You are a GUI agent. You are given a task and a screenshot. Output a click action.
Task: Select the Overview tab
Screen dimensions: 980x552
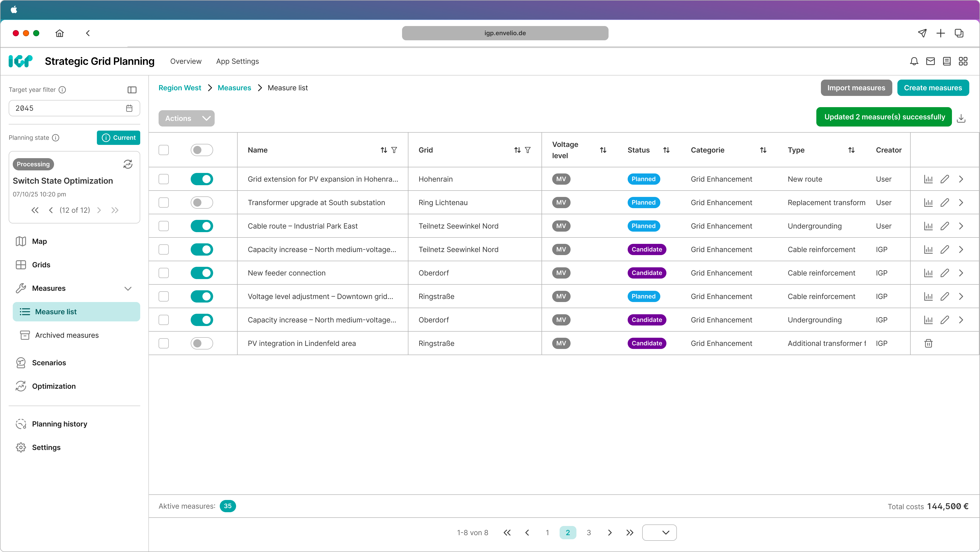tap(186, 61)
